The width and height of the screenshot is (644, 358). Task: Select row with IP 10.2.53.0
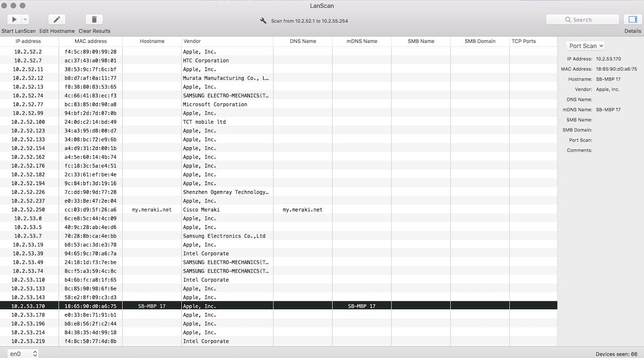pos(278,218)
